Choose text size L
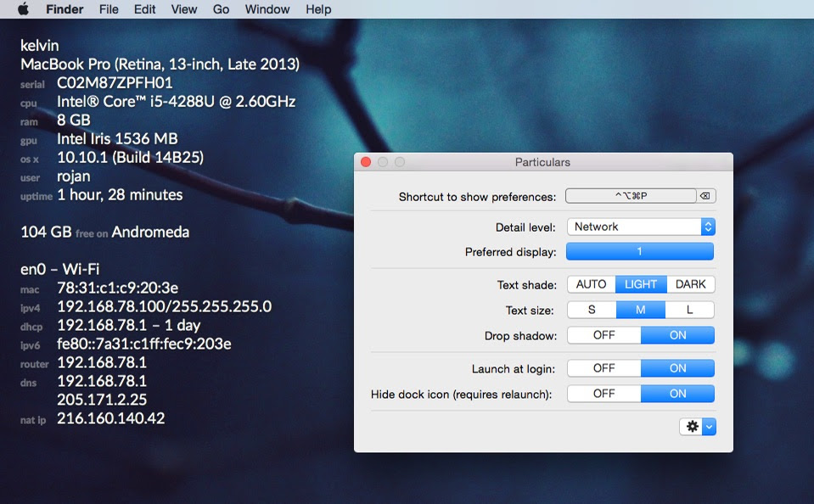This screenshot has width=814, height=504. point(690,310)
